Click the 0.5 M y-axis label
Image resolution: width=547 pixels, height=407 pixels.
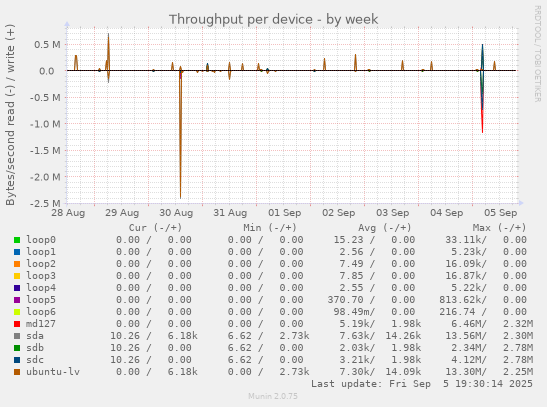(47, 45)
